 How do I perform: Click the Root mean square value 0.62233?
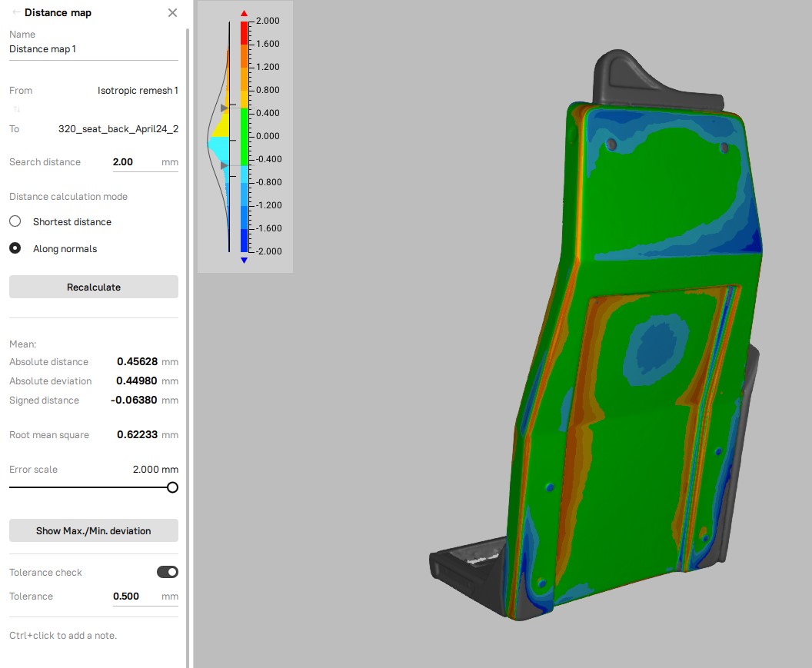[x=137, y=434]
